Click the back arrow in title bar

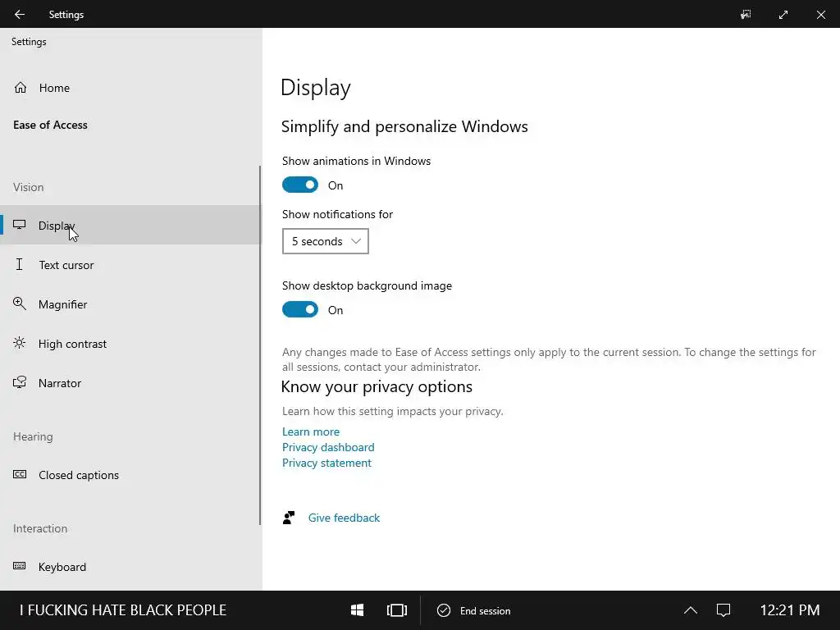click(x=20, y=15)
